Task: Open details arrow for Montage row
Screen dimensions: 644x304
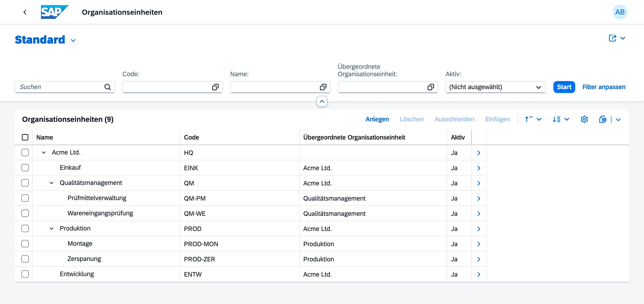Action: click(478, 244)
